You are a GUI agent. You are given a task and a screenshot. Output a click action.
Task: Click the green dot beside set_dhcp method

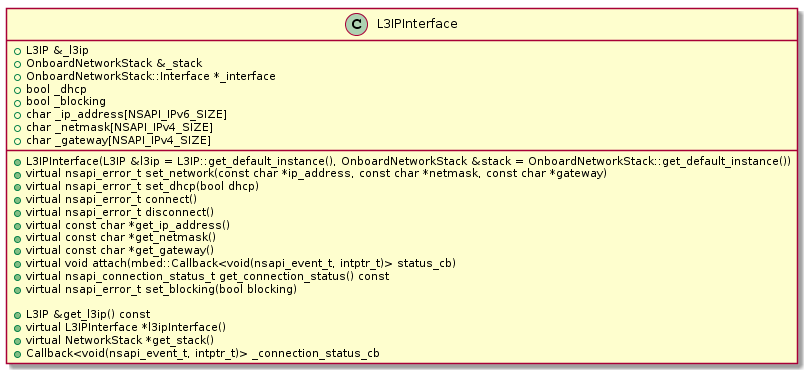tap(17, 187)
